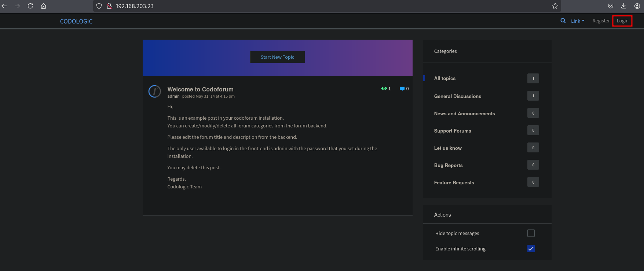The width and height of the screenshot is (644, 271).
Task: Click the admin avatar icon
Action: [x=154, y=91]
